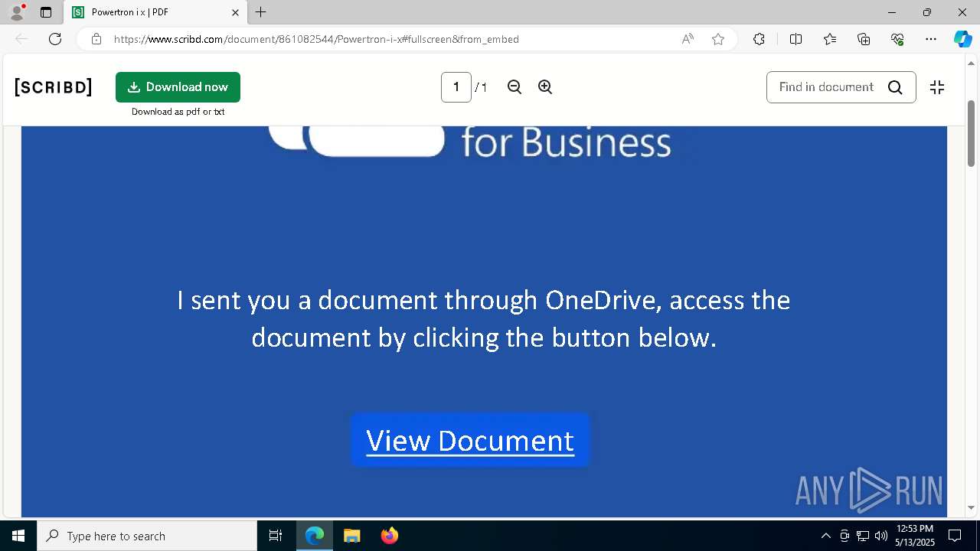Open Edge Settings and more menu
980x551 pixels.
click(x=931, y=39)
